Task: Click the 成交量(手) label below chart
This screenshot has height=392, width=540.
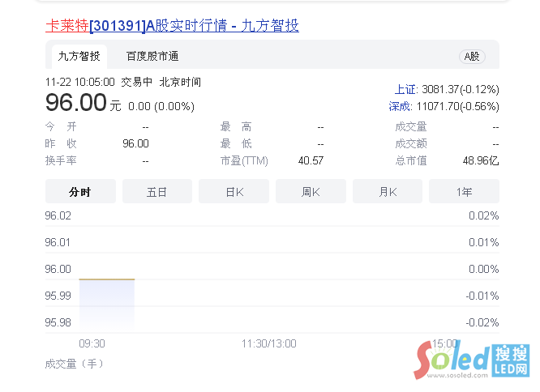Action: (x=75, y=364)
